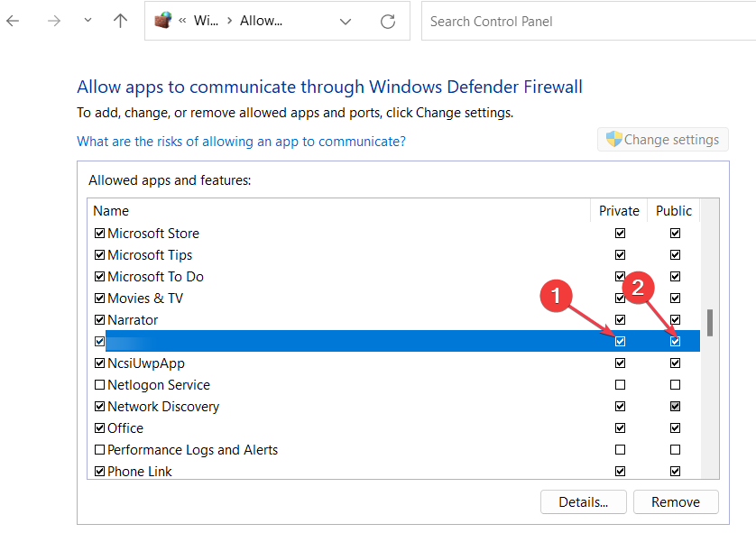The image size is (756, 533).
Task: Click the Private column header
Action: pos(619,211)
